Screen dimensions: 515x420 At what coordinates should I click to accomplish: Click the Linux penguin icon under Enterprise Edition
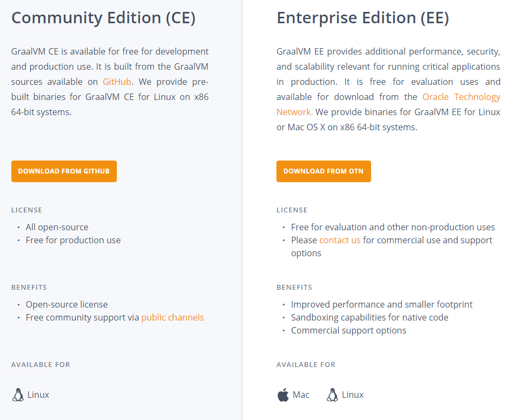pos(332,395)
